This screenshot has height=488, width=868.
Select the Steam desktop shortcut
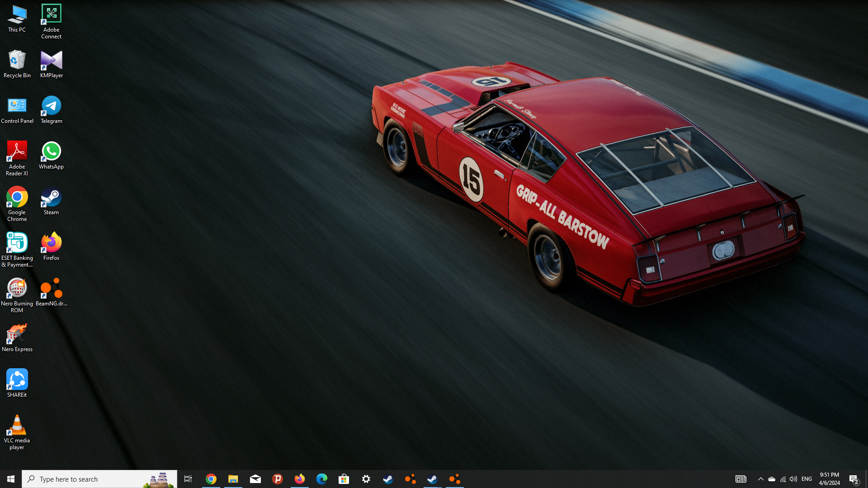click(x=51, y=201)
